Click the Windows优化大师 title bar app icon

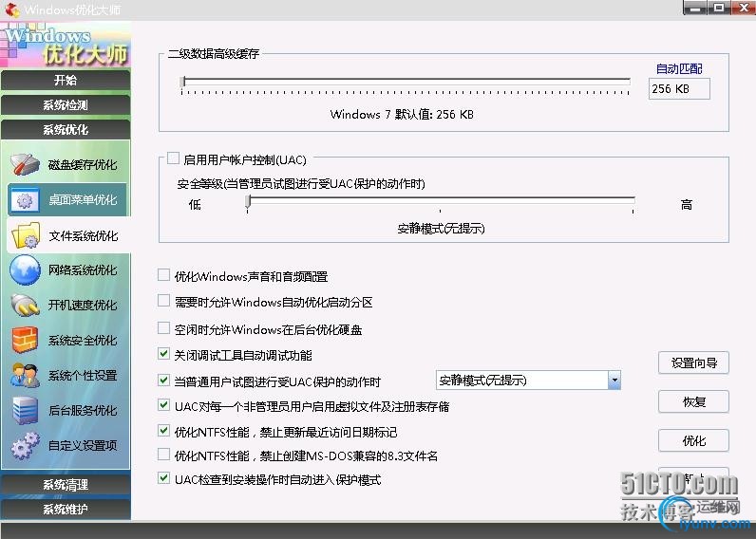pyautogui.click(x=11, y=9)
